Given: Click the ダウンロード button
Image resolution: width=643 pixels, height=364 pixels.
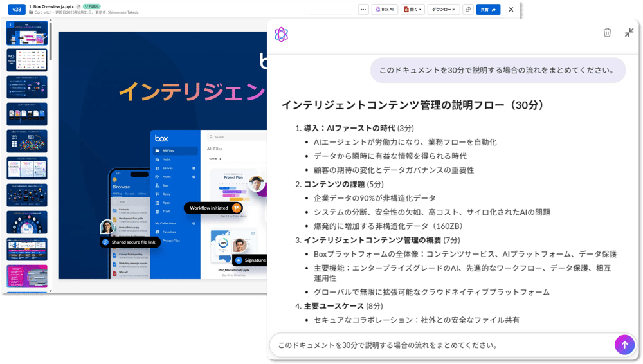Looking at the screenshot, I should (x=444, y=10).
